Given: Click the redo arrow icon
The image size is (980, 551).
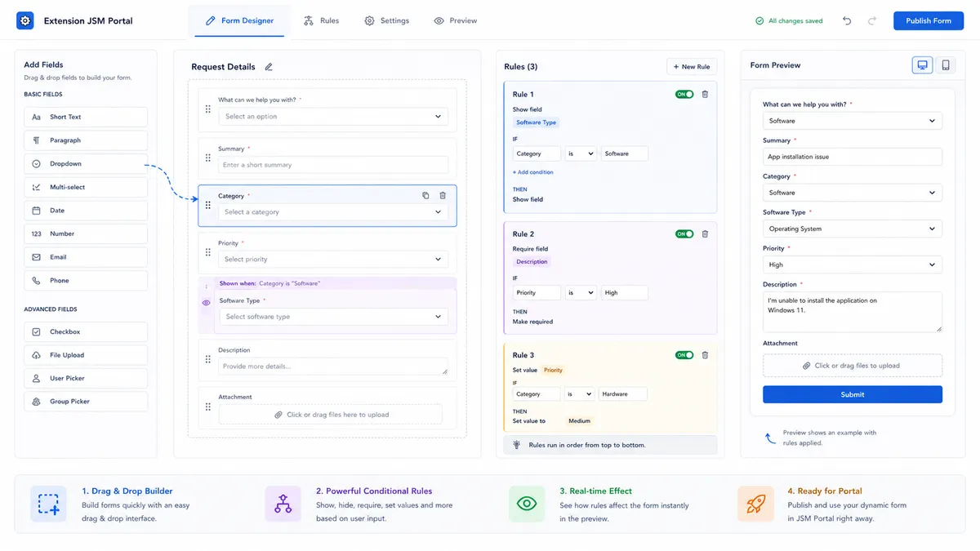Looking at the screenshot, I should (872, 20).
